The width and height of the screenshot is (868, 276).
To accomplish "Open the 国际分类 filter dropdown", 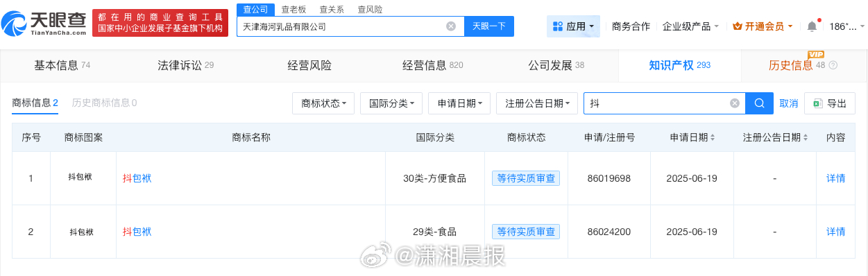I will tap(391, 103).
